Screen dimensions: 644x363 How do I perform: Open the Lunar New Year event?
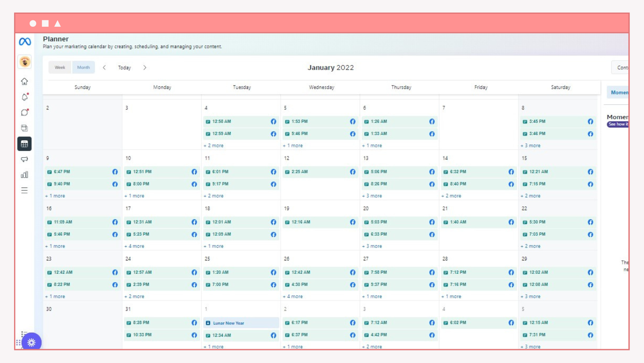tap(241, 323)
